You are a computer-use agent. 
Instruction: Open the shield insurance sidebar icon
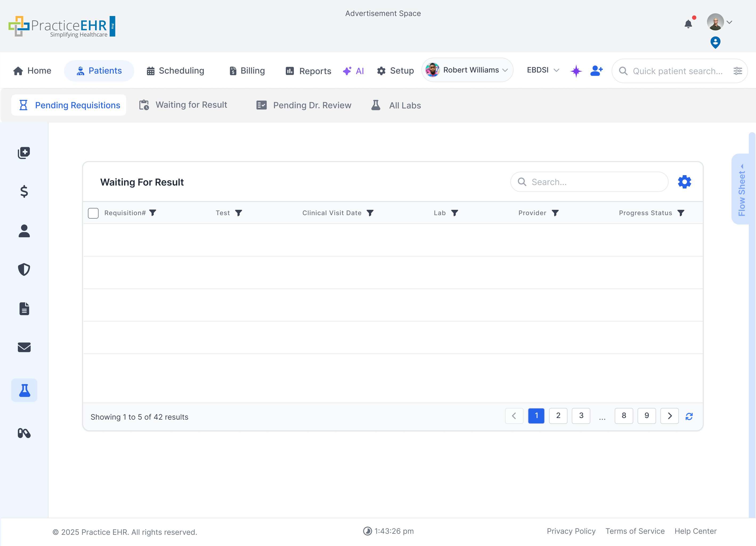[x=24, y=269]
